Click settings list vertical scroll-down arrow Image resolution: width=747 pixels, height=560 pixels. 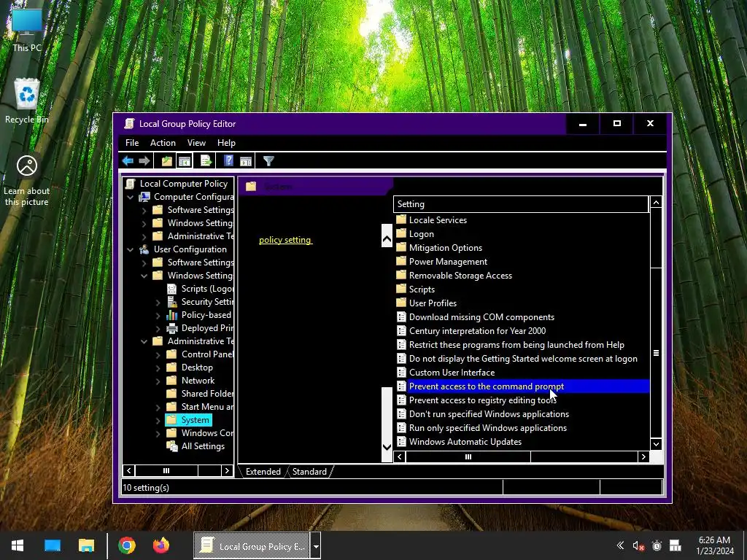pos(656,444)
